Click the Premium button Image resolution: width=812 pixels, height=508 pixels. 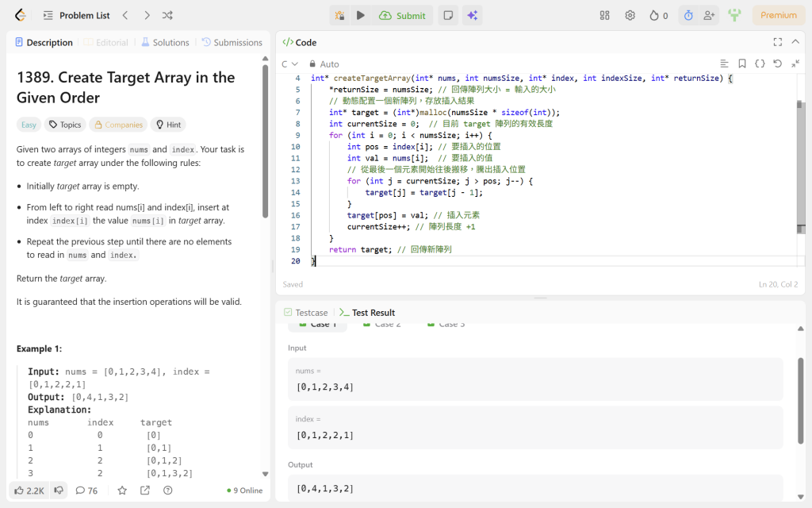(779, 15)
